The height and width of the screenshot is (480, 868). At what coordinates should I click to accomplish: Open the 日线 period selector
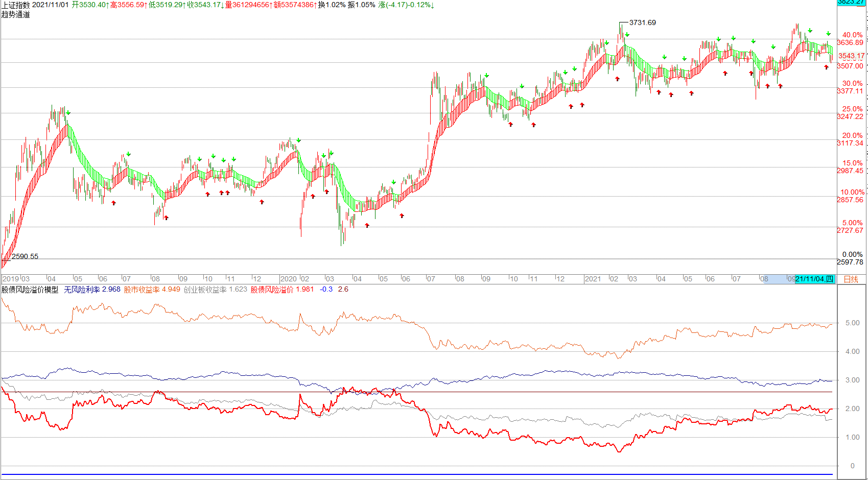coord(851,279)
